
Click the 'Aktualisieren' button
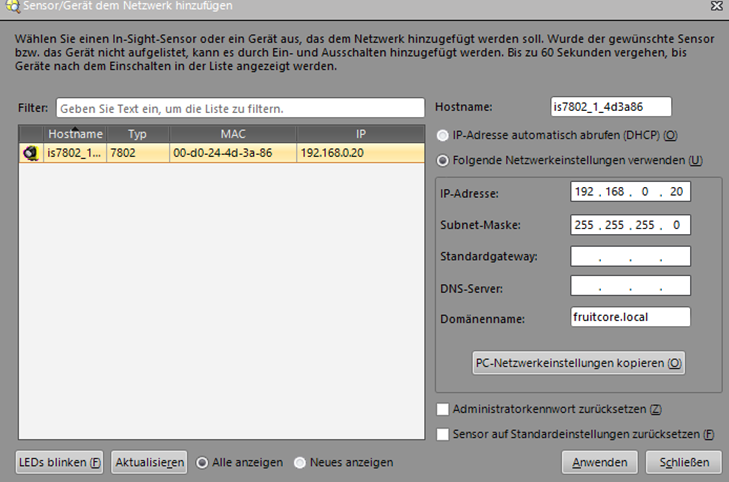149,462
